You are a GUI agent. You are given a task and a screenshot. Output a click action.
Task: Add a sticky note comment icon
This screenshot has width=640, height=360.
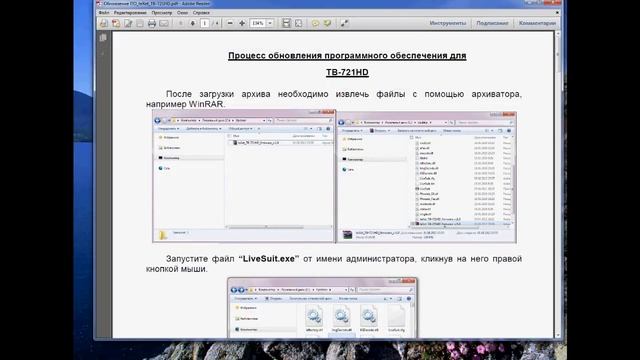(315, 24)
